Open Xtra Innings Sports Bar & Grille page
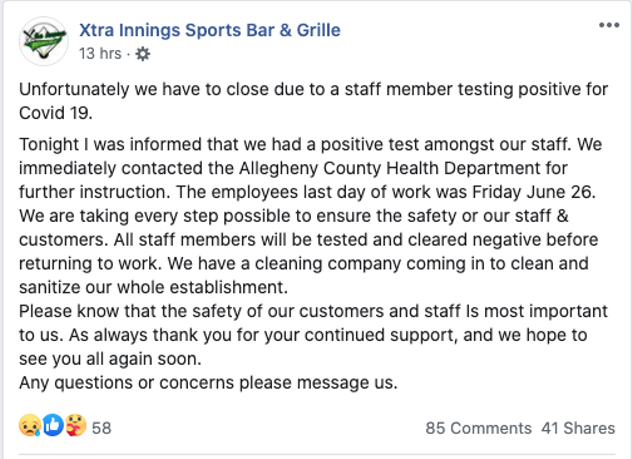The width and height of the screenshot is (632, 459). click(x=210, y=30)
